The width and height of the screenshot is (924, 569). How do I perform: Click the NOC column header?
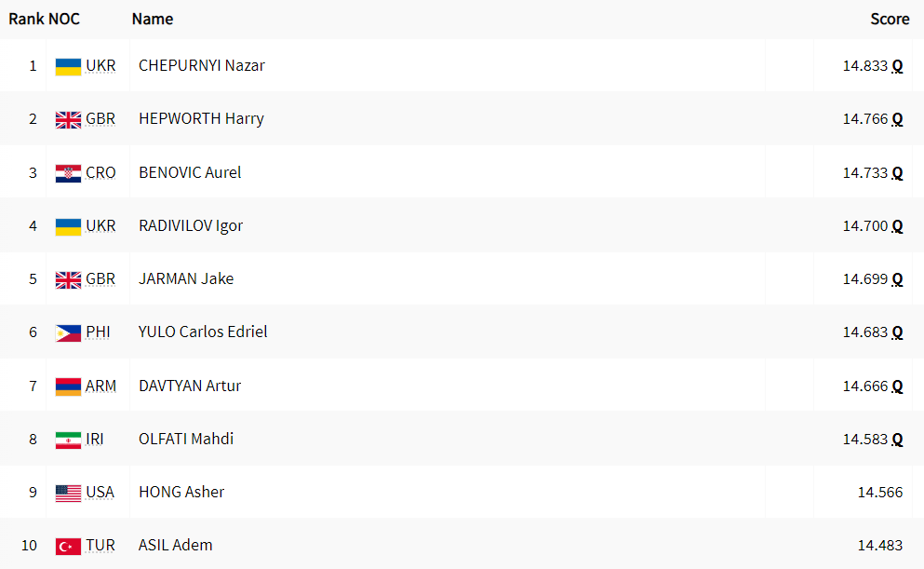[x=63, y=19]
